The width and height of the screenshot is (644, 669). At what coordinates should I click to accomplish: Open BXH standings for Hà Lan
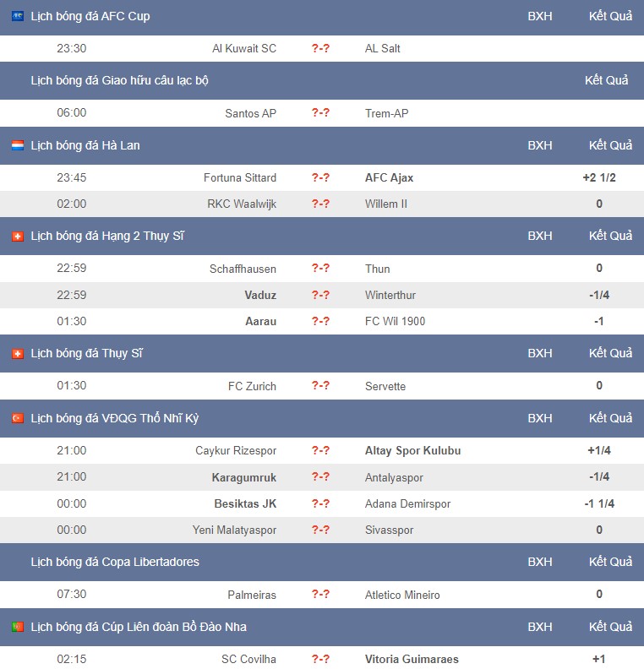click(x=540, y=145)
